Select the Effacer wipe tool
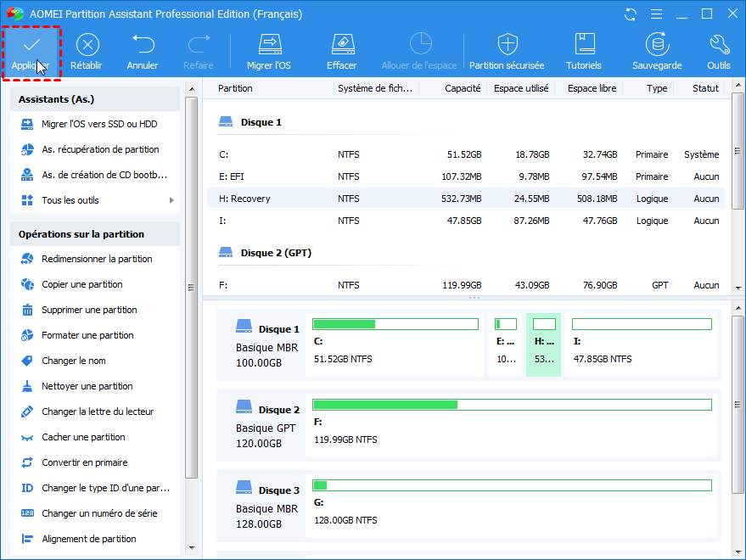Image resolution: width=746 pixels, height=560 pixels. 341,45
